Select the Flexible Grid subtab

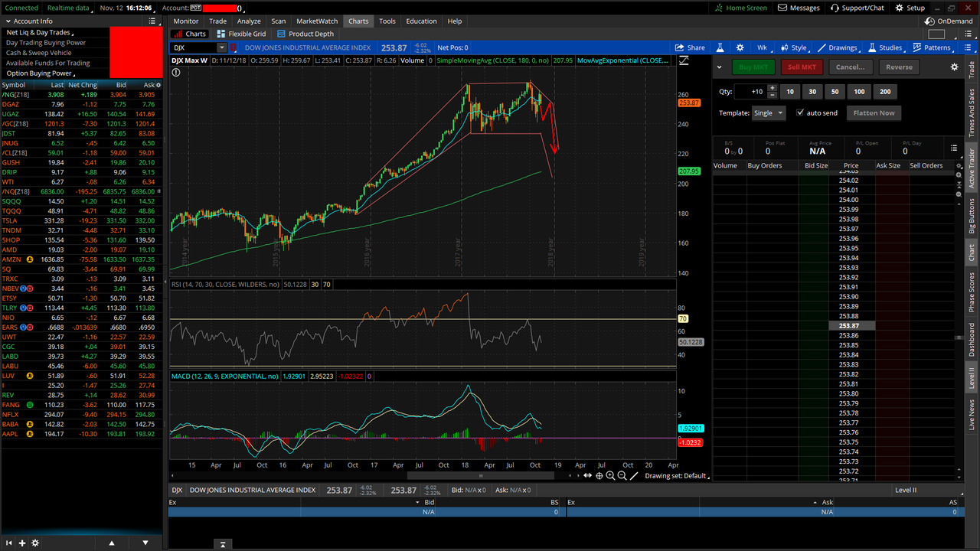242,34
